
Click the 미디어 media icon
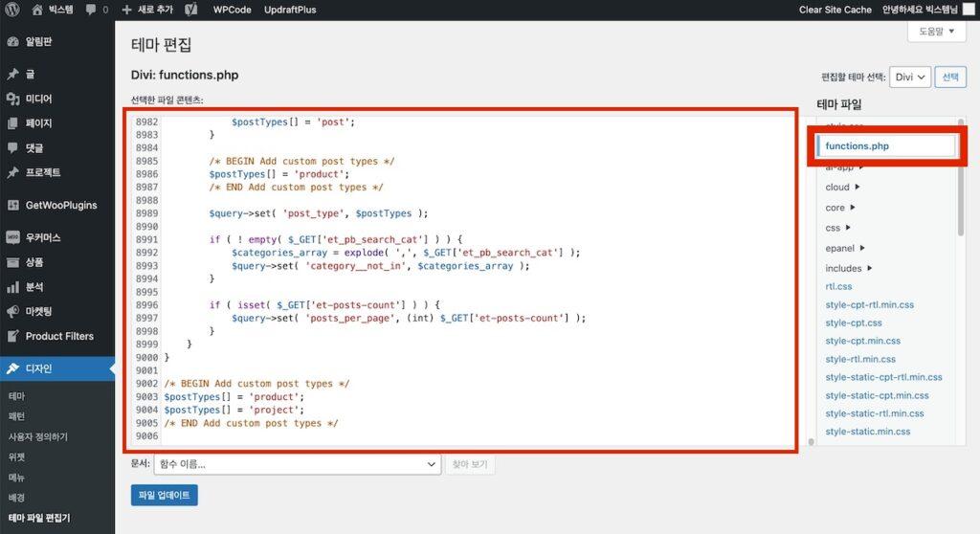click(13, 99)
